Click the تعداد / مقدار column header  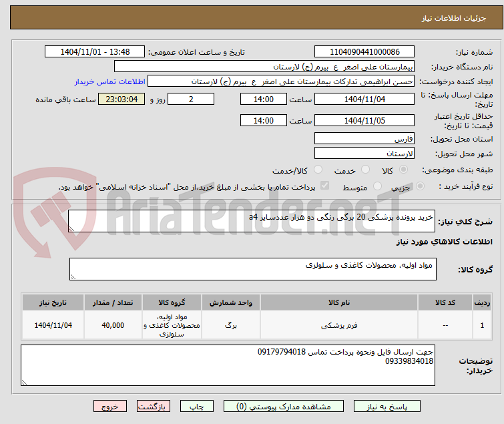113,302
